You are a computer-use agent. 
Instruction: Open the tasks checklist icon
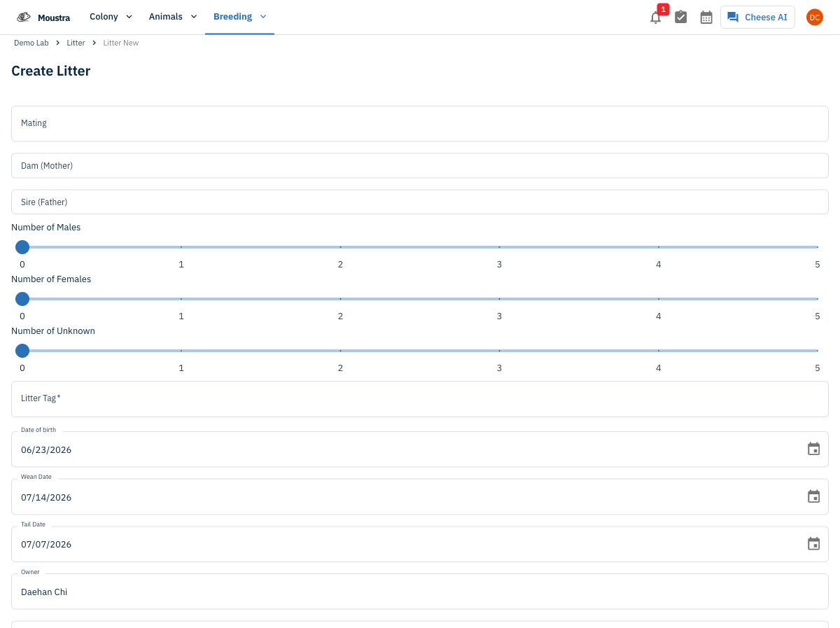click(680, 18)
